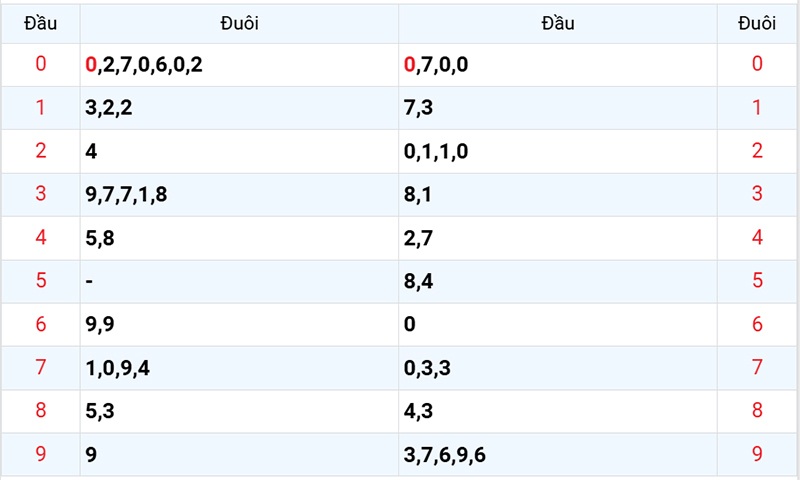
Task: Select the cell showing 0,3,3
Action: click(558, 368)
